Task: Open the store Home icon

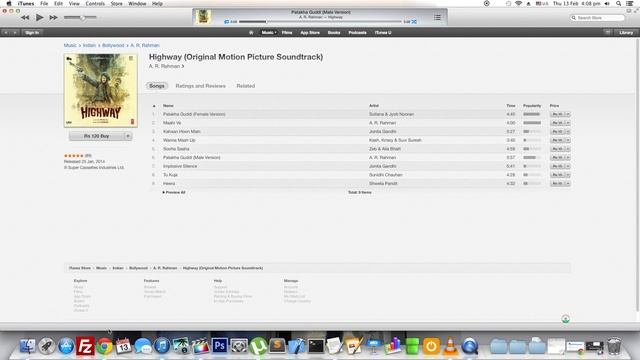Action: point(251,32)
